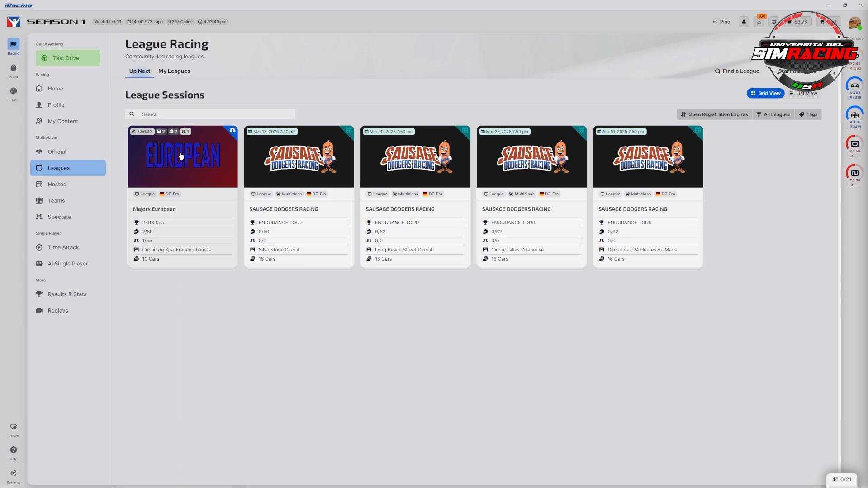
Task: Click the calendar corner badge on the Le Mans card
Action: click(x=698, y=130)
